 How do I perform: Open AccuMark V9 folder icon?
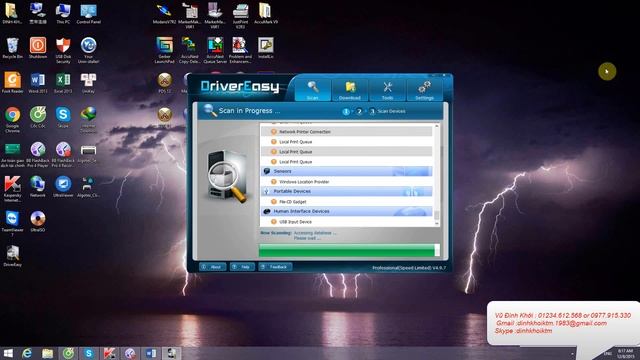click(266, 13)
